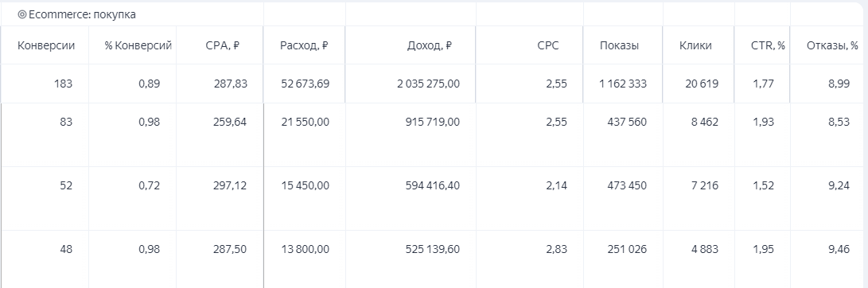The image size is (868, 288).
Task: Click CPA value 297,12
Action: coord(230,186)
